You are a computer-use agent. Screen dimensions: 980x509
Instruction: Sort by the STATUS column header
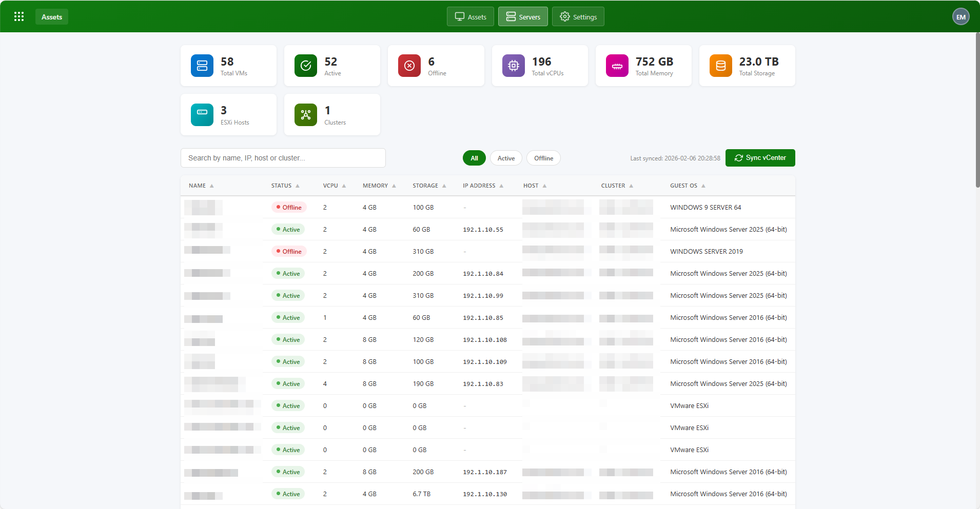285,186
